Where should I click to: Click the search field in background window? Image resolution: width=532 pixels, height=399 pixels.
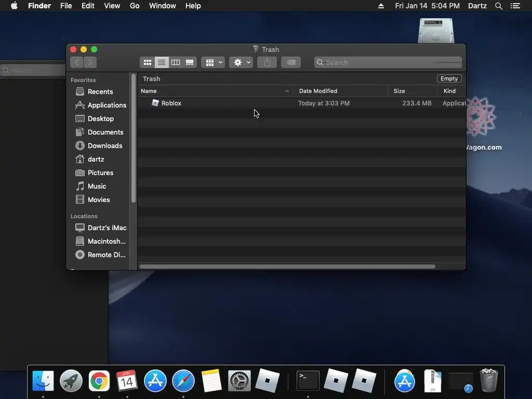point(33,70)
